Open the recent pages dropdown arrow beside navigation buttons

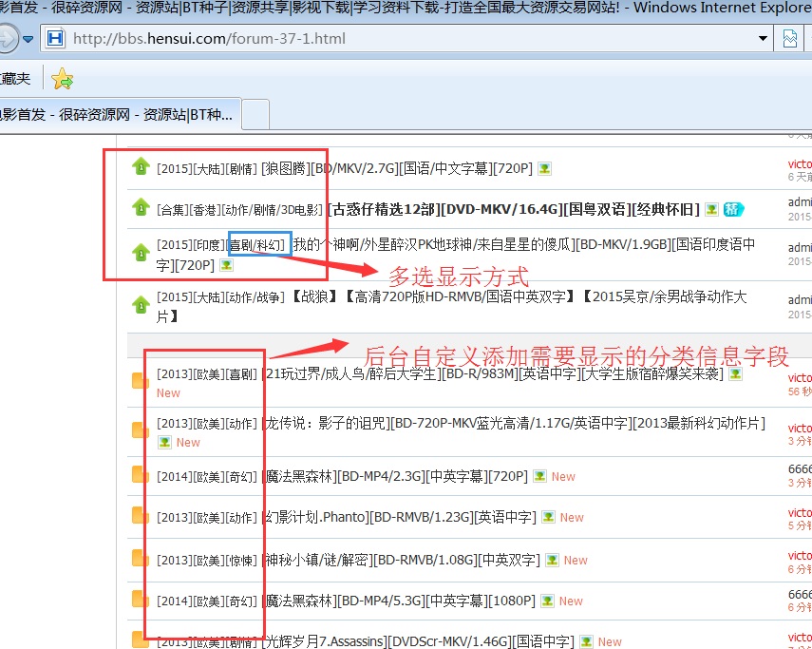pyautogui.click(x=28, y=39)
